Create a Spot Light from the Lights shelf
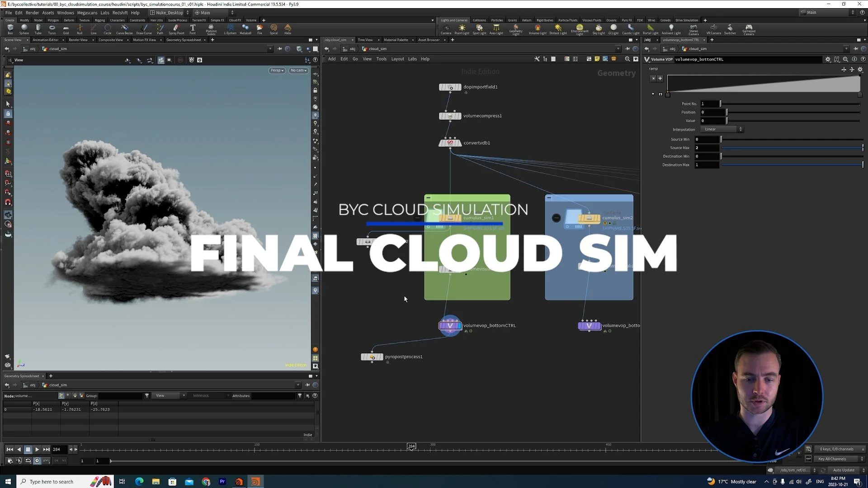The image size is (868, 488). pos(479,29)
